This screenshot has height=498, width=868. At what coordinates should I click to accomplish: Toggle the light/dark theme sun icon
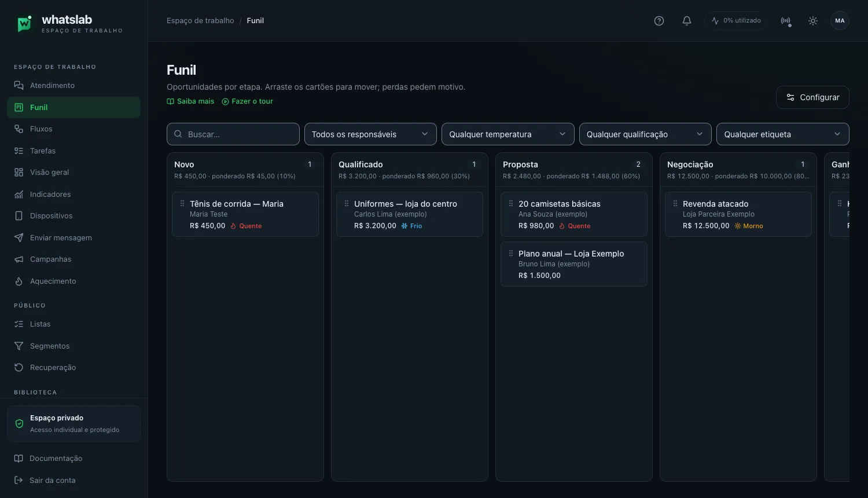pyautogui.click(x=813, y=21)
